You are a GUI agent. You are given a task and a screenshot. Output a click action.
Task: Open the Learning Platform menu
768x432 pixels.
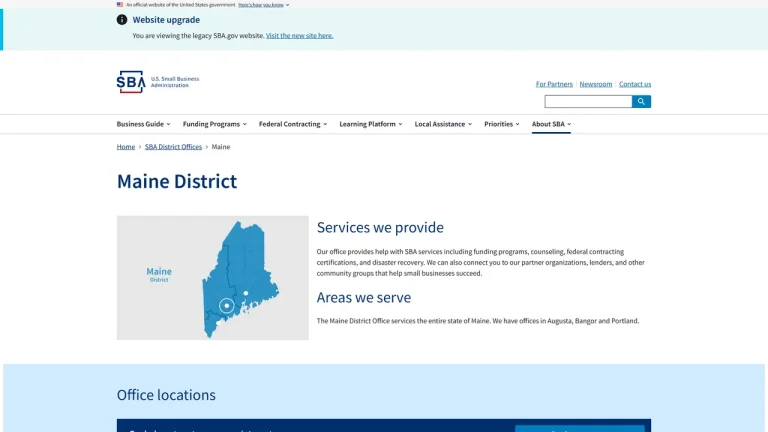point(371,124)
